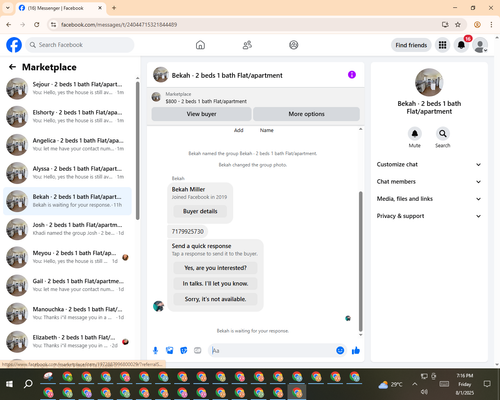Open Chrome three-dot menu
This screenshot has width=500, height=400.
[491, 25]
